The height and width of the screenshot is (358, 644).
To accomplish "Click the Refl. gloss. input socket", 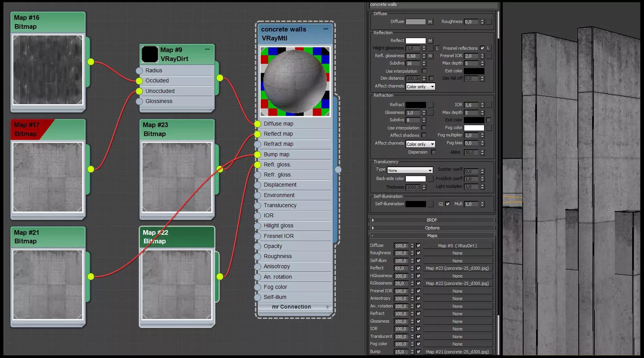I will pyautogui.click(x=258, y=165).
